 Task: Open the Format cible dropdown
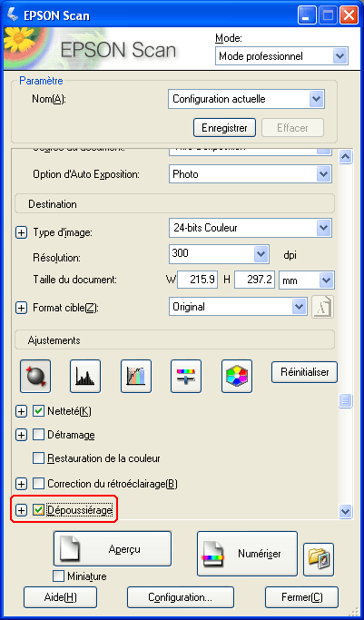pos(238,307)
